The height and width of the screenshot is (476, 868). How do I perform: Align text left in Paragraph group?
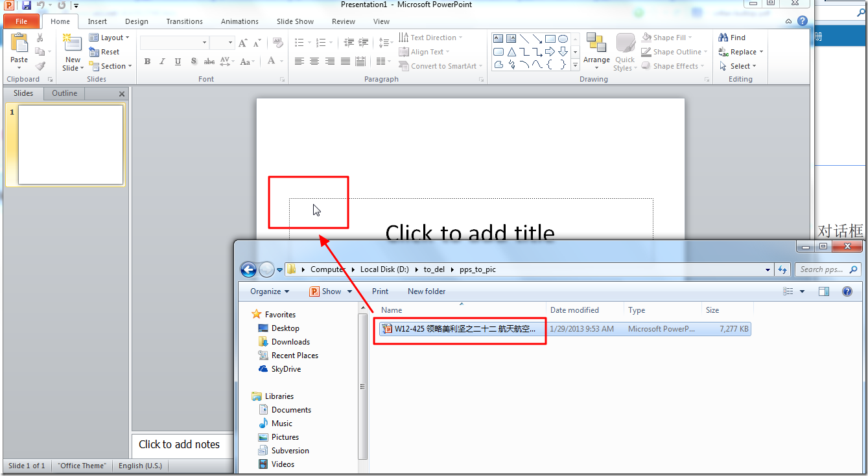pos(299,62)
